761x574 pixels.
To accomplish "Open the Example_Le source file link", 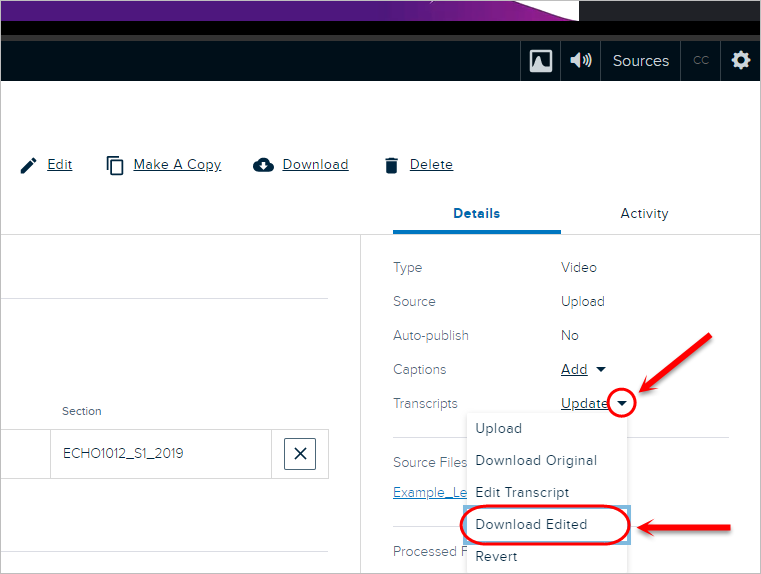I will click(429, 493).
